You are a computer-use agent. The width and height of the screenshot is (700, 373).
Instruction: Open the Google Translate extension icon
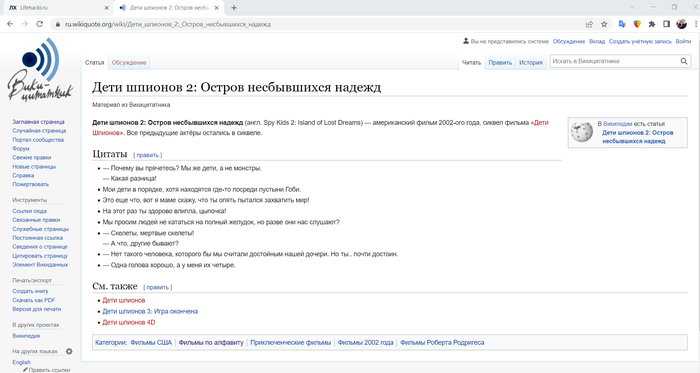(622, 24)
